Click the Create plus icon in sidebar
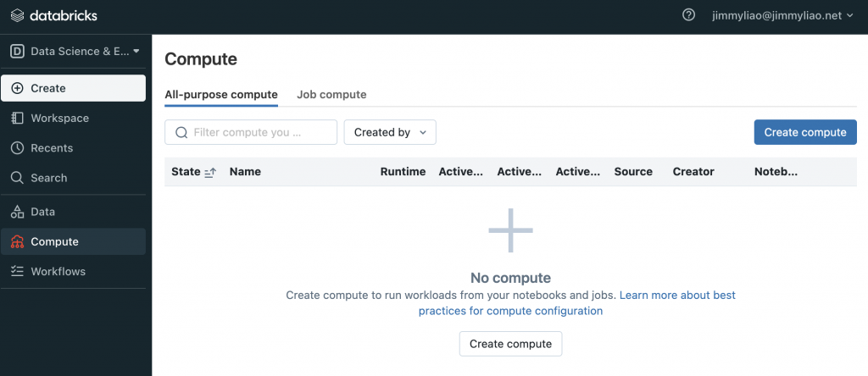 click(17, 88)
